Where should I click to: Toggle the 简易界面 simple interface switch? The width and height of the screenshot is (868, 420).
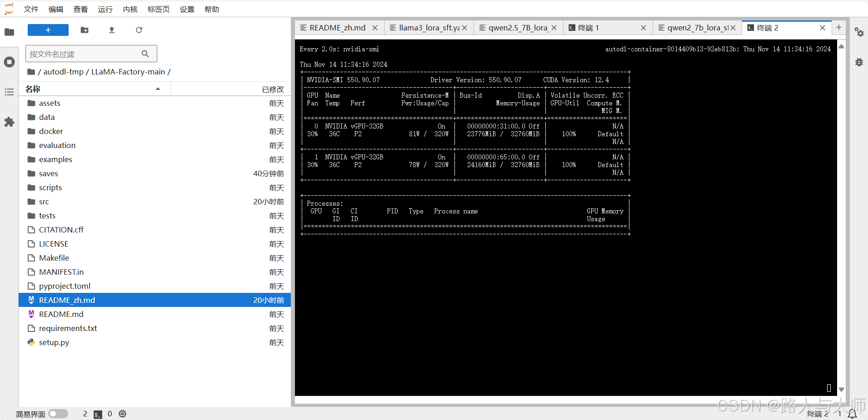pyautogui.click(x=58, y=414)
